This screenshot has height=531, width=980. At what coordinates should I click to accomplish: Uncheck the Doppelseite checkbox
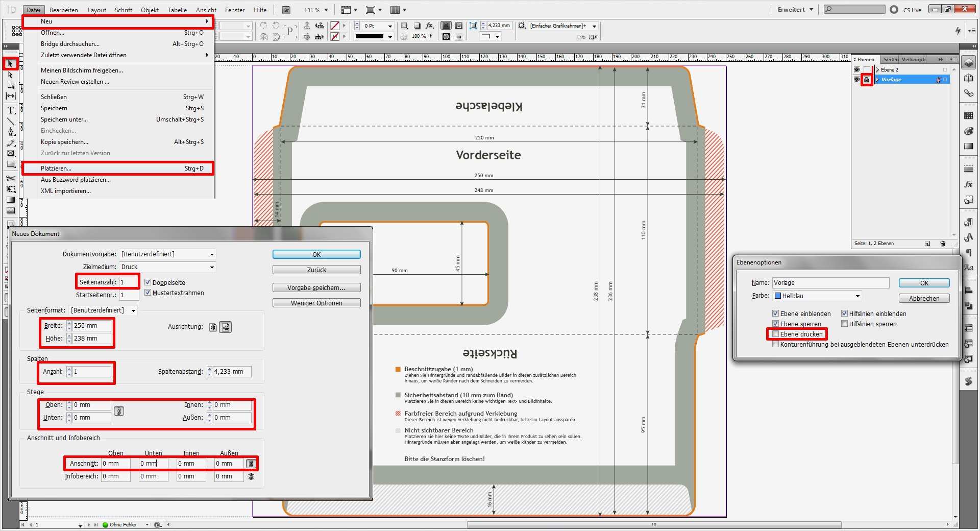coord(148,282)
